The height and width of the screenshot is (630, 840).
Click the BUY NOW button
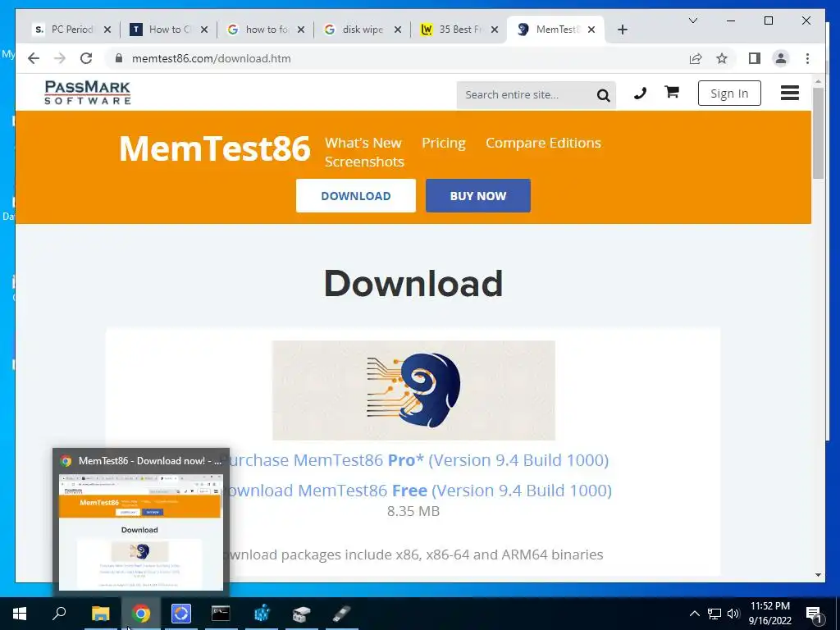[478, 195]
